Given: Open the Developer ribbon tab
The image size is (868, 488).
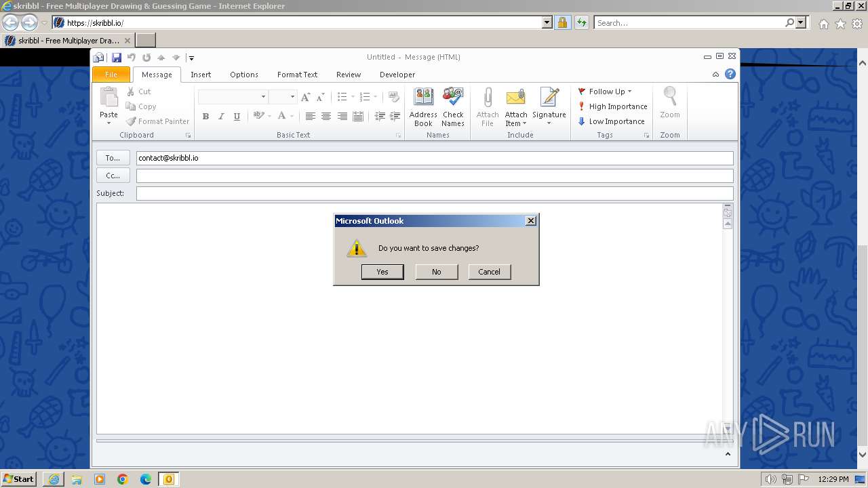Looking at the screenshot, I should pyautogui.click(x=397, y=75).
